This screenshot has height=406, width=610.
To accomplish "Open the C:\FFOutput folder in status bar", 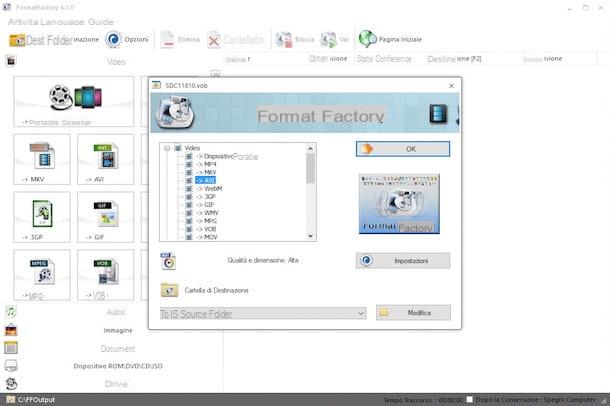I will point(31,399).
